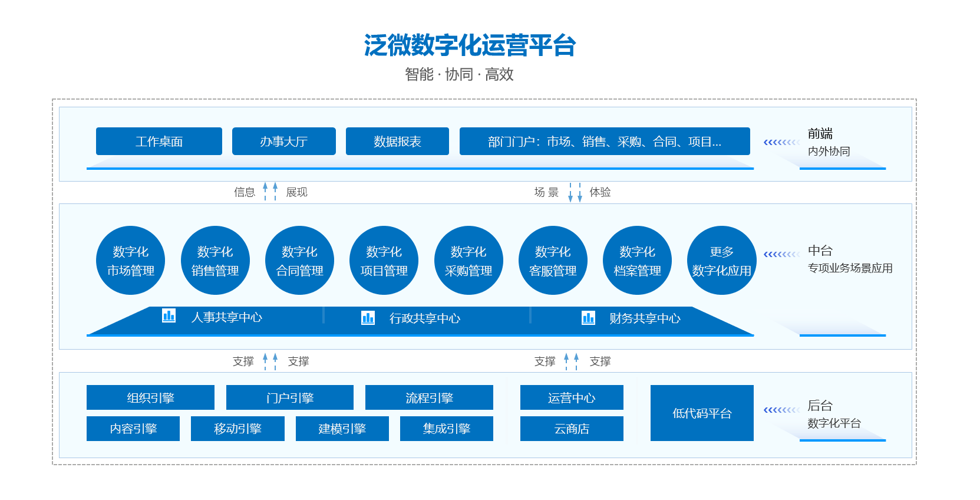Click the 智能 · 协同 · 高效 subtitle

459,74
